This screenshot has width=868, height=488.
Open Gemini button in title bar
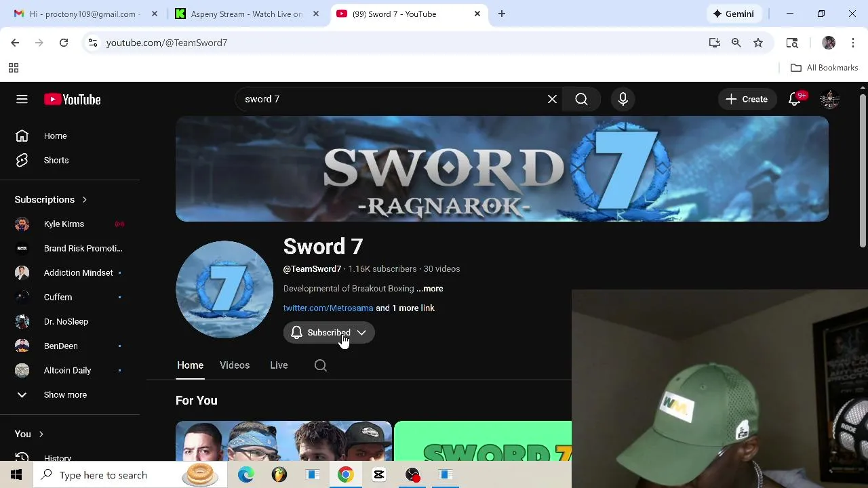[x=732, y=14]
